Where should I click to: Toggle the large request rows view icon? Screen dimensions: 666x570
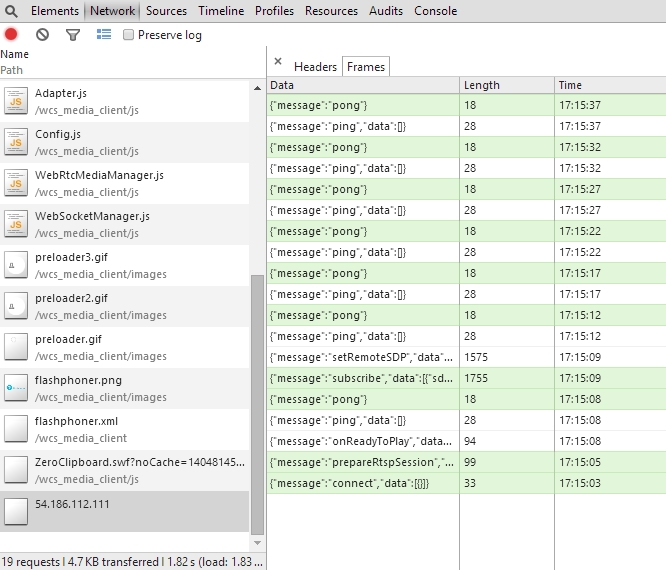(104, 34)
